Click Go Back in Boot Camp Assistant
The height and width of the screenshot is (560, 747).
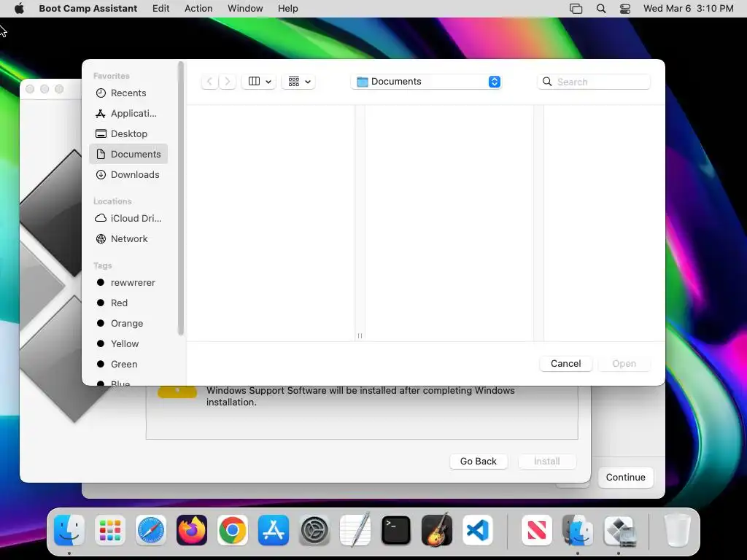click(479, 461)
